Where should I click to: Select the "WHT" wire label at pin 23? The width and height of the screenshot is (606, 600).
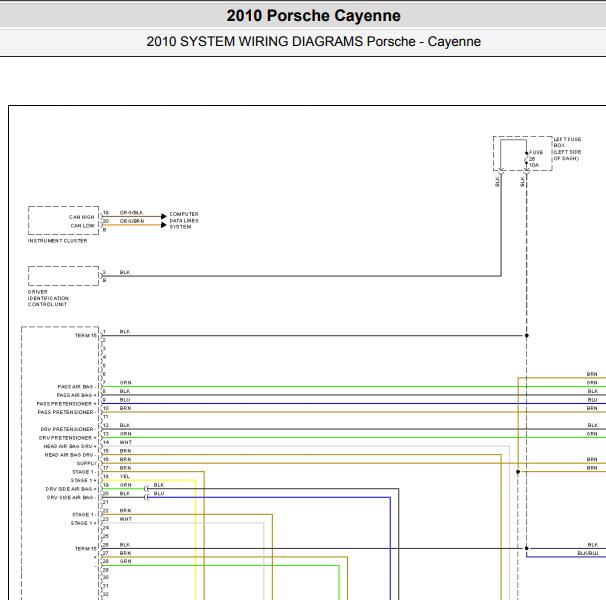pos(126,519)
